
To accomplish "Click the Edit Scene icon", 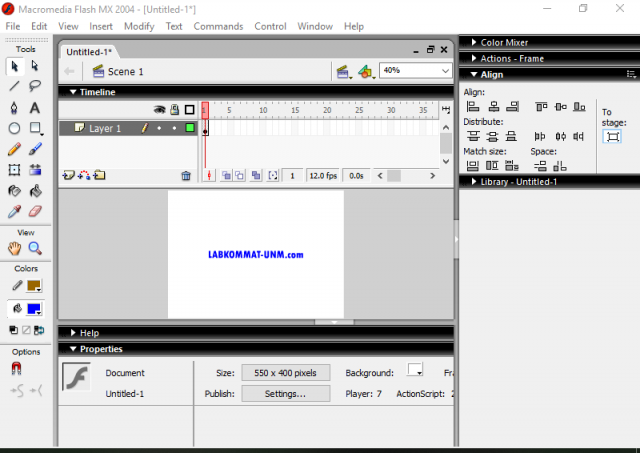I will 344,72.
